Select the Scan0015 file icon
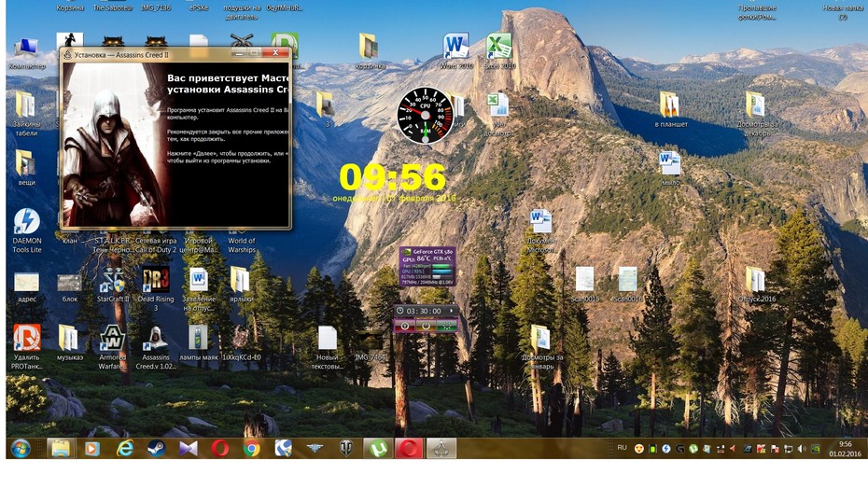868x488 pixels. (584, 284)
